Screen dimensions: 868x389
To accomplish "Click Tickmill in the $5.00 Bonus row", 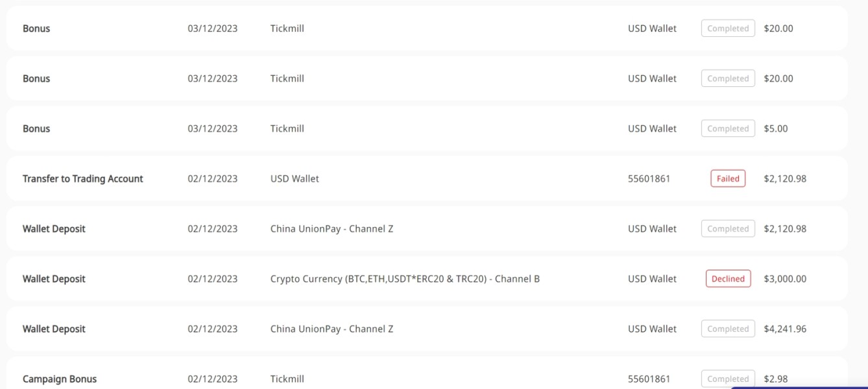I will pos(287,128).
